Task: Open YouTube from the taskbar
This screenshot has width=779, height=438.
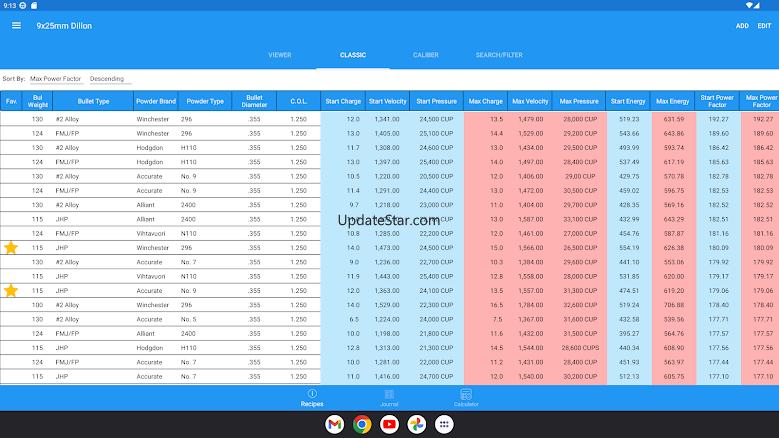Action: (x=390, y=425)
